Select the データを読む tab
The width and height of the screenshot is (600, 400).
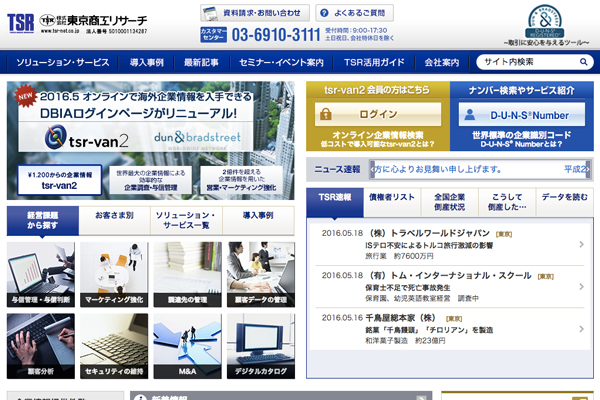point(565,202)
